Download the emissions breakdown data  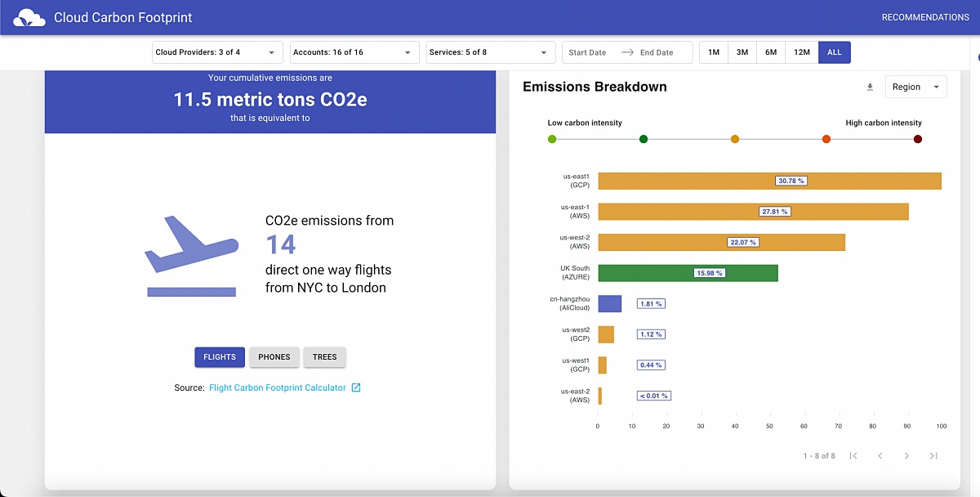coord(870,87)
